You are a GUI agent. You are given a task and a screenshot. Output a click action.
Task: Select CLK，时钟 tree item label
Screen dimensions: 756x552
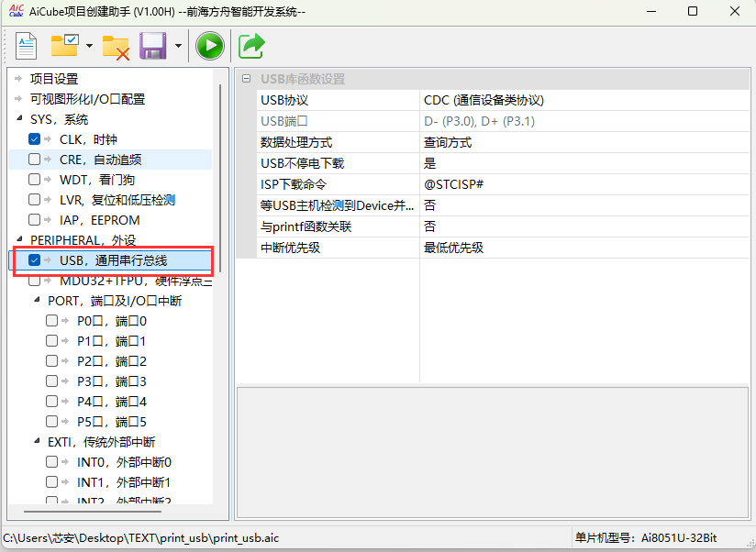coord(88,139)
